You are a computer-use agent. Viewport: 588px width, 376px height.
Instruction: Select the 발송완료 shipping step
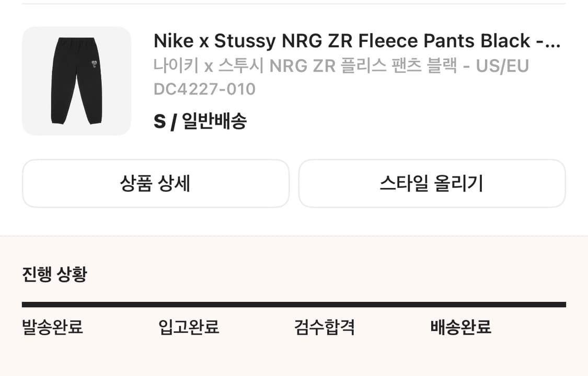52,328
